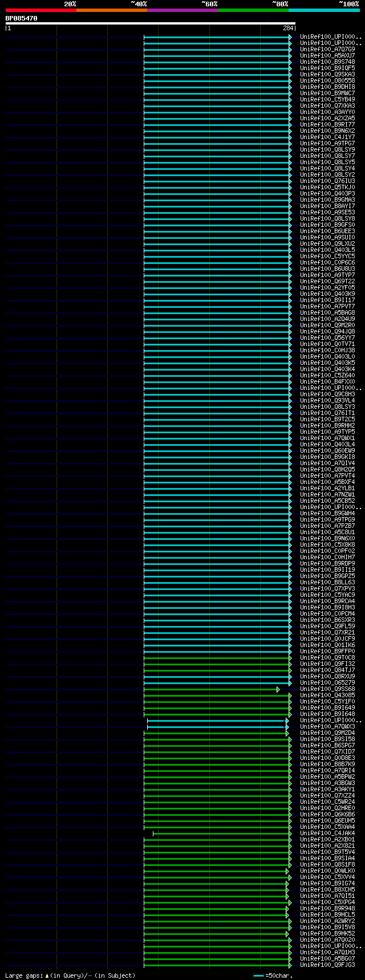The height and width of the screenshot is (980, 365).
Task: Open hit UniRef100_B9IQF5
Action: point(327,68)
